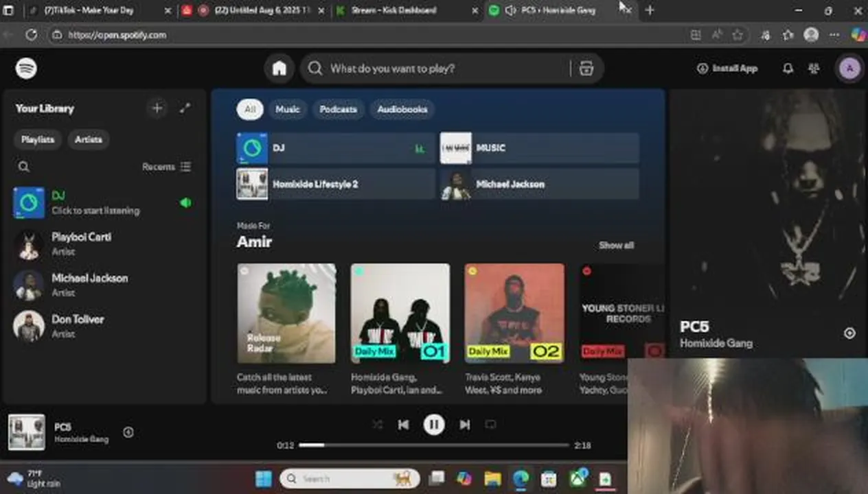
Task: Open Windows Start menu
Action: tap(264, 479)
